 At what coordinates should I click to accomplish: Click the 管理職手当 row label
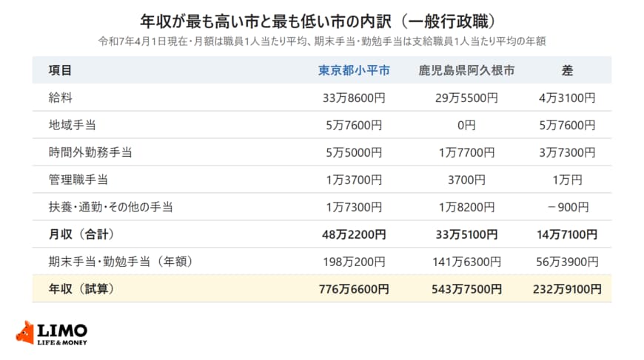78,180
